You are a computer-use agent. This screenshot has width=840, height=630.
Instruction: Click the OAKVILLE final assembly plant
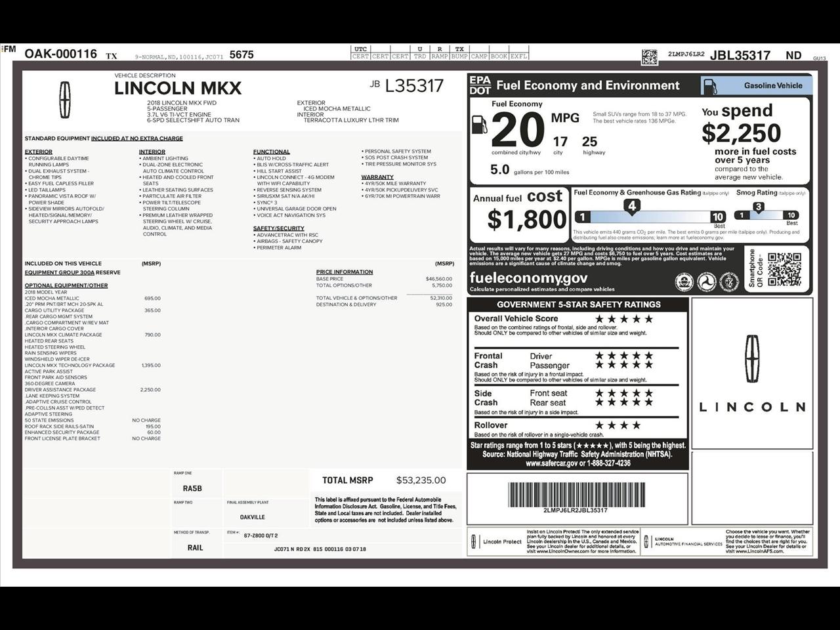pos(253,517)
